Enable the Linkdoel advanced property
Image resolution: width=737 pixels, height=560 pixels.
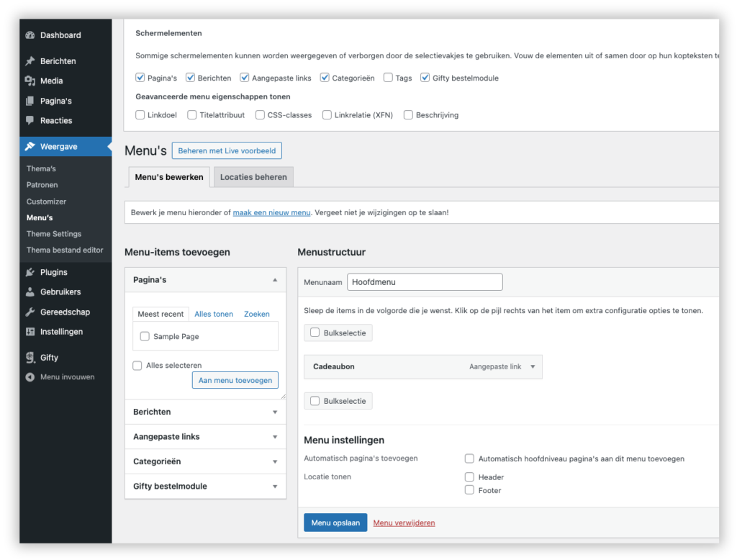[x=140, y=114]
